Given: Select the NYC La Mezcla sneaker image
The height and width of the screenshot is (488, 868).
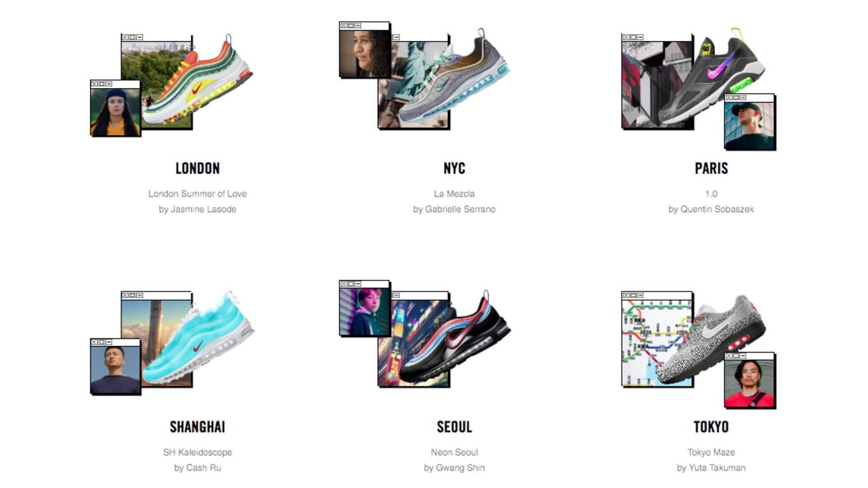Looking at the screenshot, I should [x=453, y=77].
